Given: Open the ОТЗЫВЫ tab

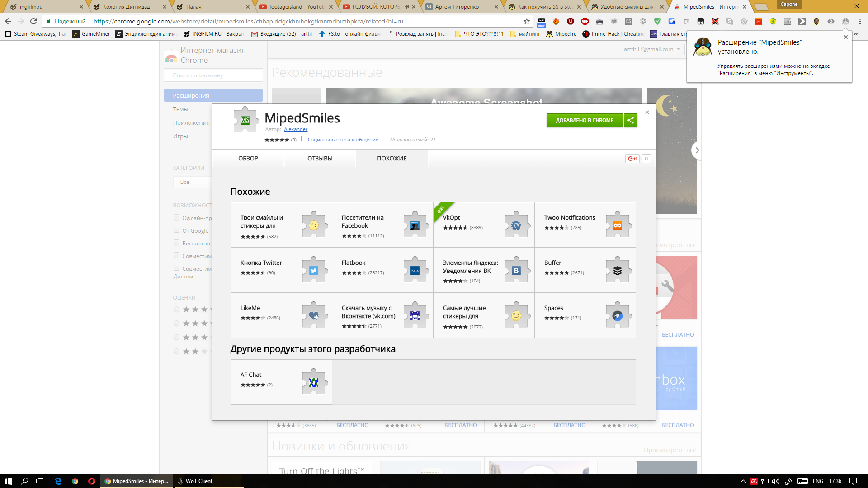Looking at the screenshot, I should pyautogui.click(x=320, y=159).
